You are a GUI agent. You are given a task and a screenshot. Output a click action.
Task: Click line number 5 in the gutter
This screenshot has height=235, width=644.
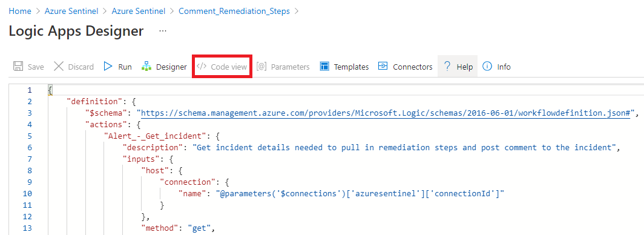pyautogui.click(x=29, y=136)
